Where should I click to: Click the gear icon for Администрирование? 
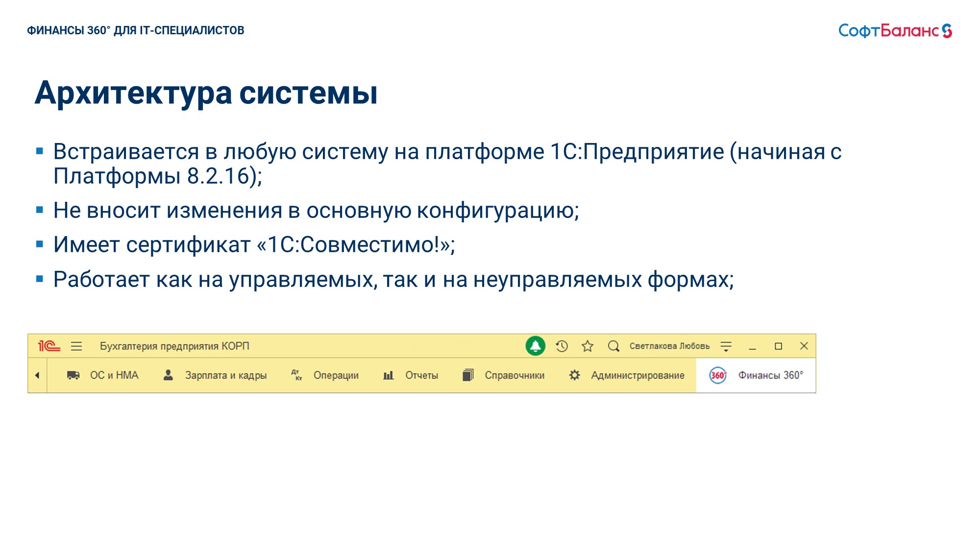point(575,375)
